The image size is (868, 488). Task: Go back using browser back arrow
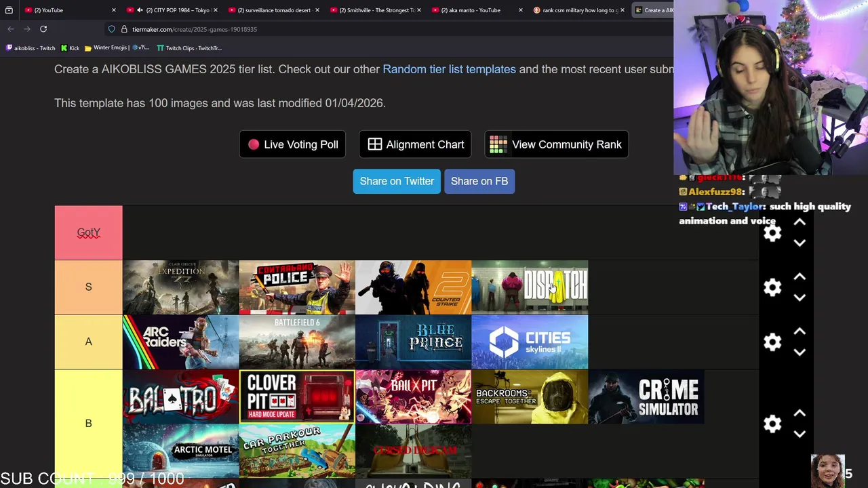click(11, 29)
